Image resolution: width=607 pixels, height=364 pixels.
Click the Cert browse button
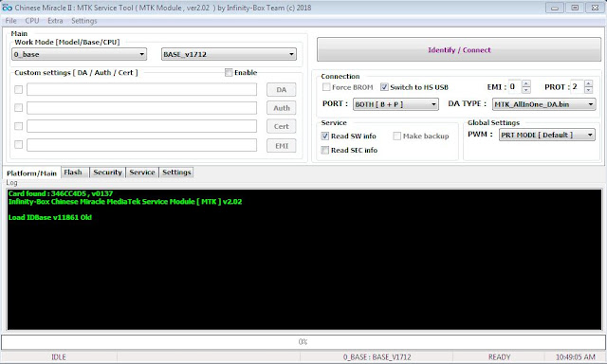(282, 126)
